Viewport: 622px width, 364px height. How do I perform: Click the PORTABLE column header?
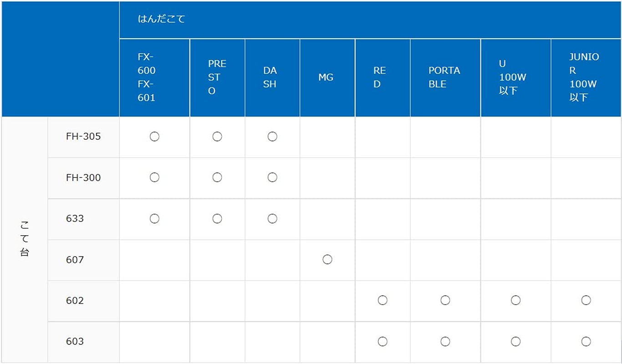[444, 77]
